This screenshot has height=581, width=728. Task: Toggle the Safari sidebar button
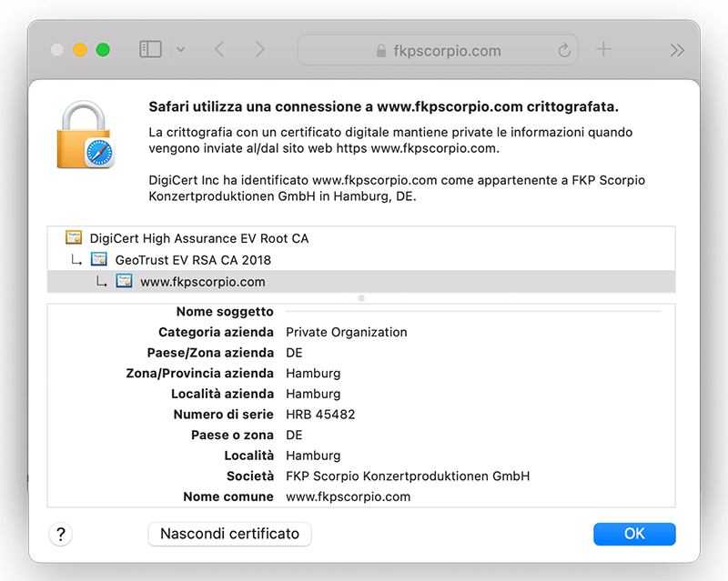[150, 49]
